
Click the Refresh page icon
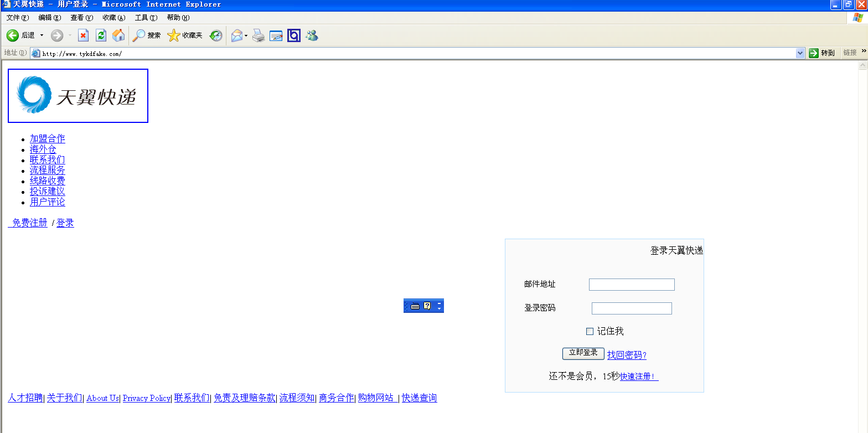click(x=101, y=35)
